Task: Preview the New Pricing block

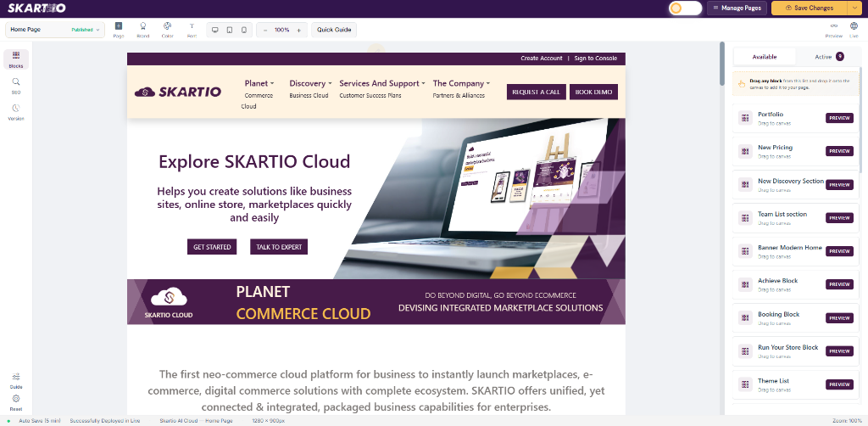Action: click(x=839, y=151)
